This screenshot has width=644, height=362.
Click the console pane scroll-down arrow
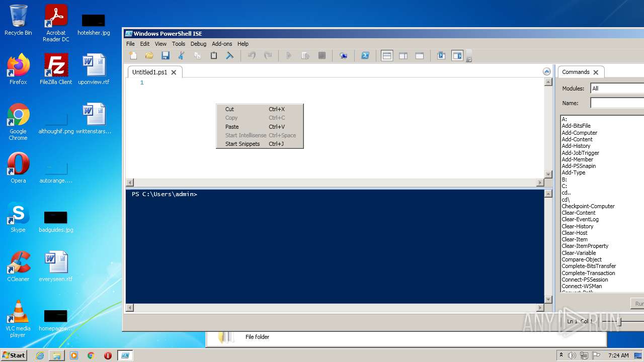(x=548, y=300)
